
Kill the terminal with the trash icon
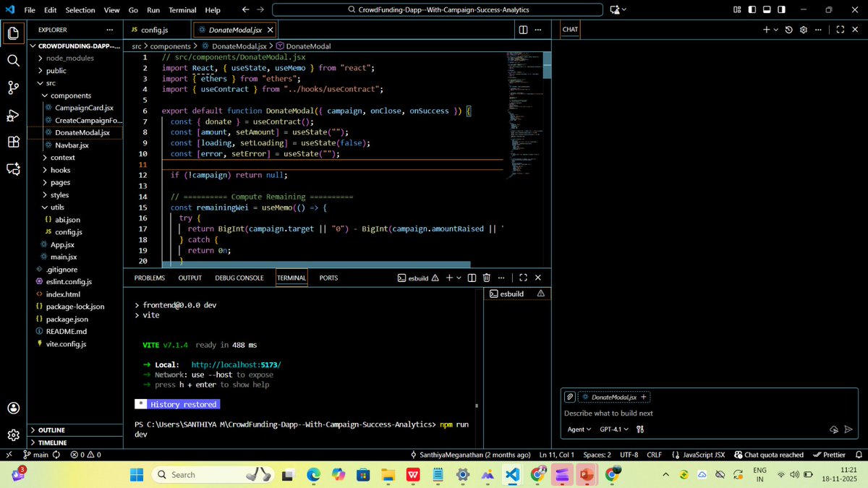pos(486,278)
